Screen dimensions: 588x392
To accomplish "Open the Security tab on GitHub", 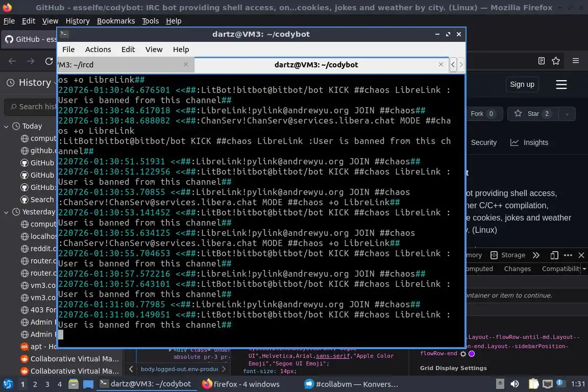I will 483,142.
